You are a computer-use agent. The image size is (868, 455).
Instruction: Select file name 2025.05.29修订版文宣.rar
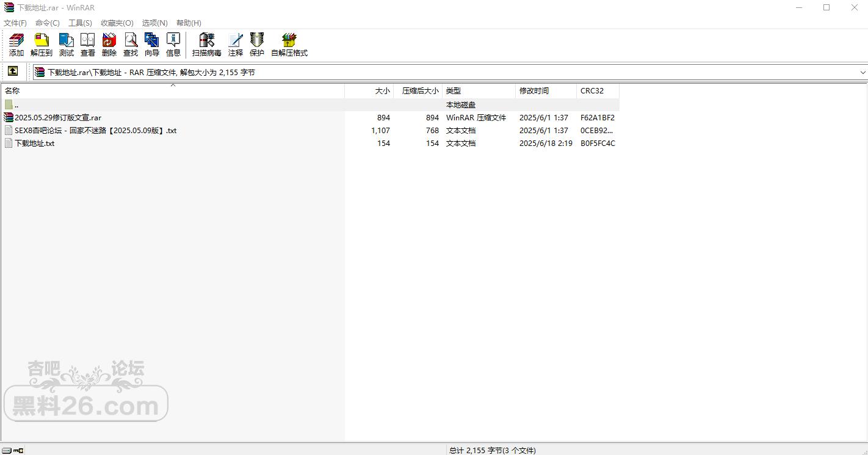click(58, 117)
